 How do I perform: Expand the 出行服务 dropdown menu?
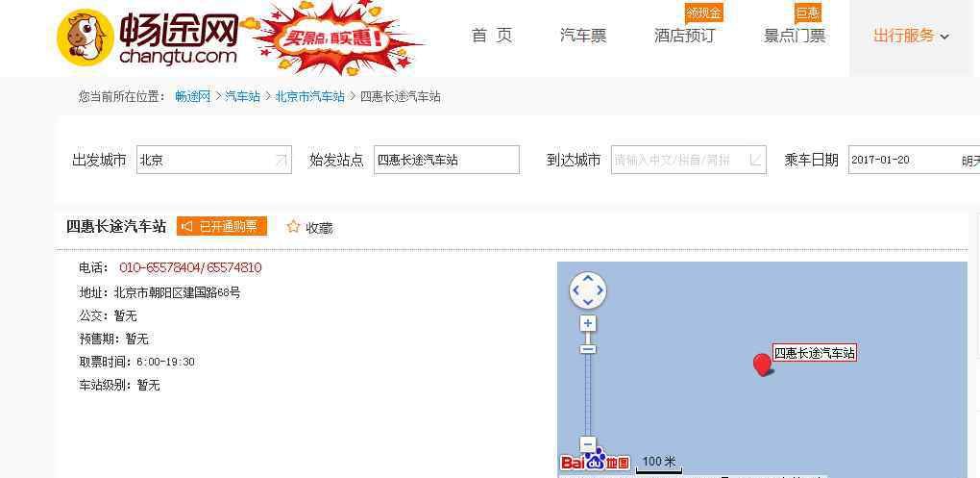tap(911, 37)
